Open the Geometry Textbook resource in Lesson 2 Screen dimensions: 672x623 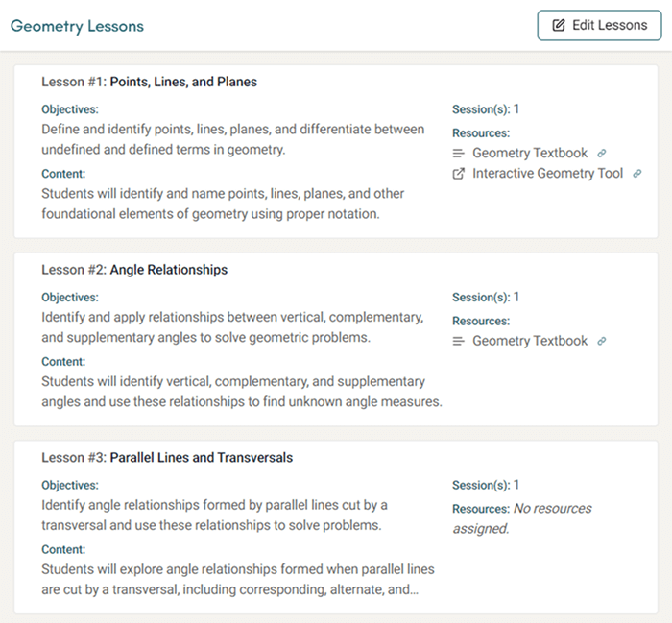pyautogui.click(x=529, y=342)
